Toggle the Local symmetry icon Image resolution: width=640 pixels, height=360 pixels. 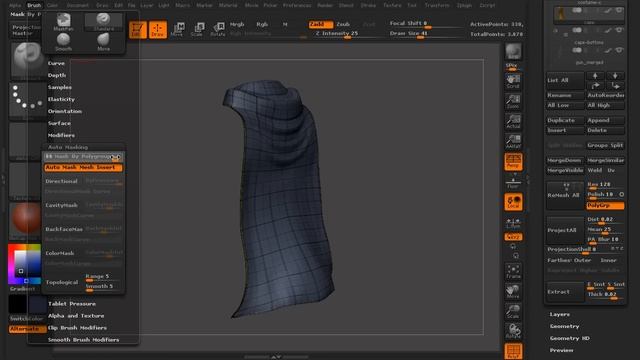click(x=513, y=202)
